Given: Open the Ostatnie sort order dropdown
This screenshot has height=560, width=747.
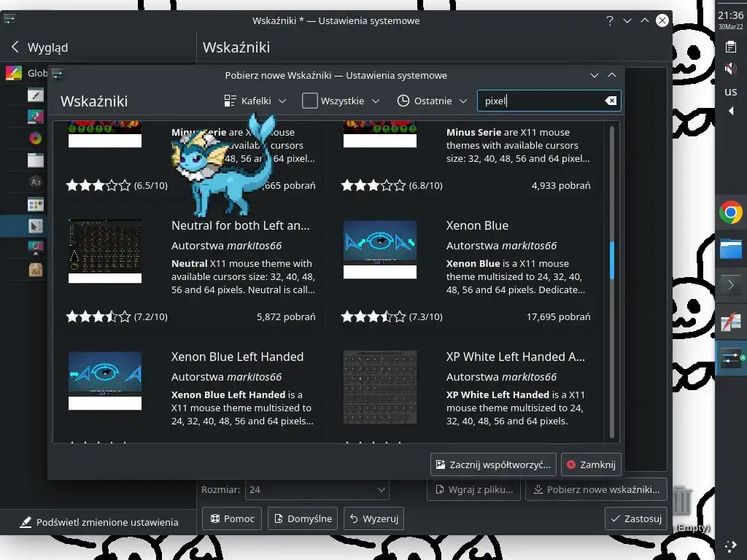Looking at the screenshot, I should [x=432, y=101].
